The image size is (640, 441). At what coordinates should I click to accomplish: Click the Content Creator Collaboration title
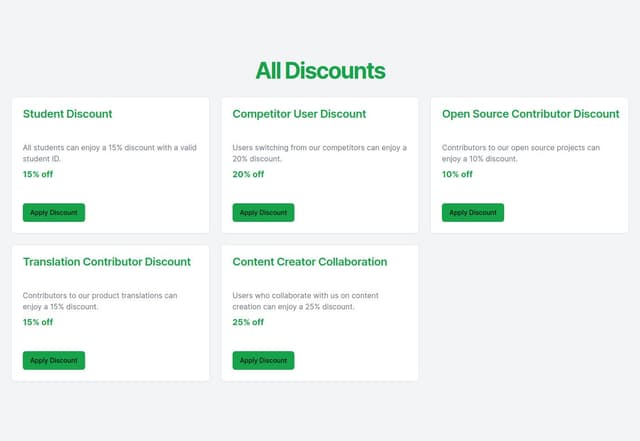309,262
